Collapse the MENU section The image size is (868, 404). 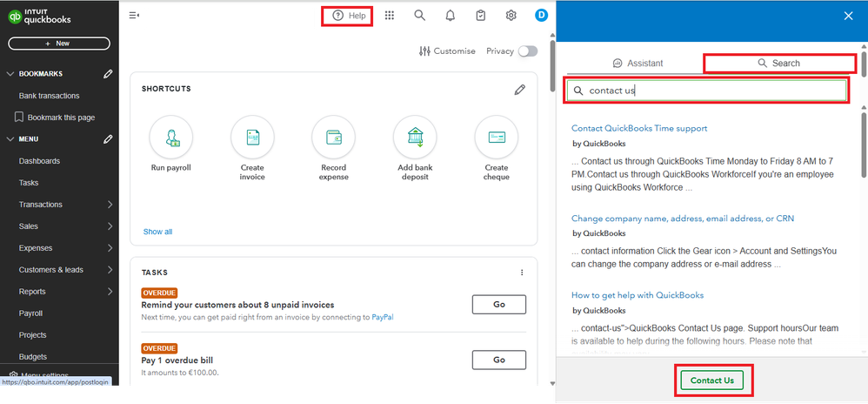coord(10,139)
